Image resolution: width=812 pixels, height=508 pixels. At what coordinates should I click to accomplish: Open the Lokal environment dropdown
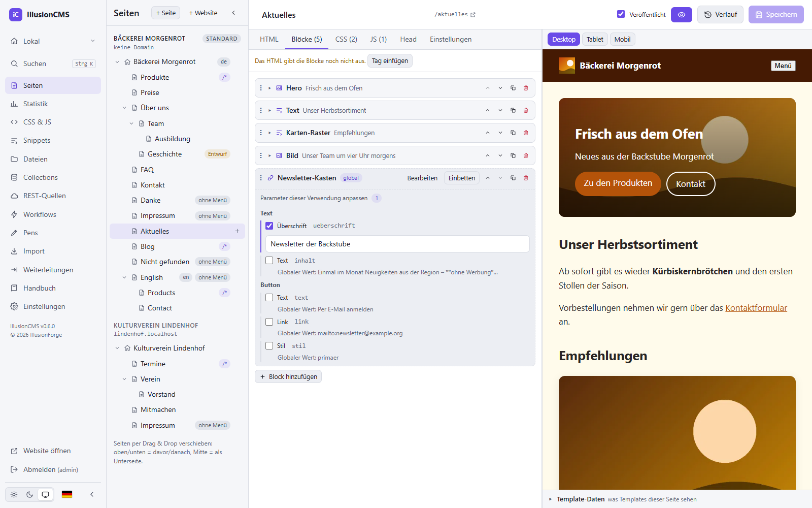[53, 41]
